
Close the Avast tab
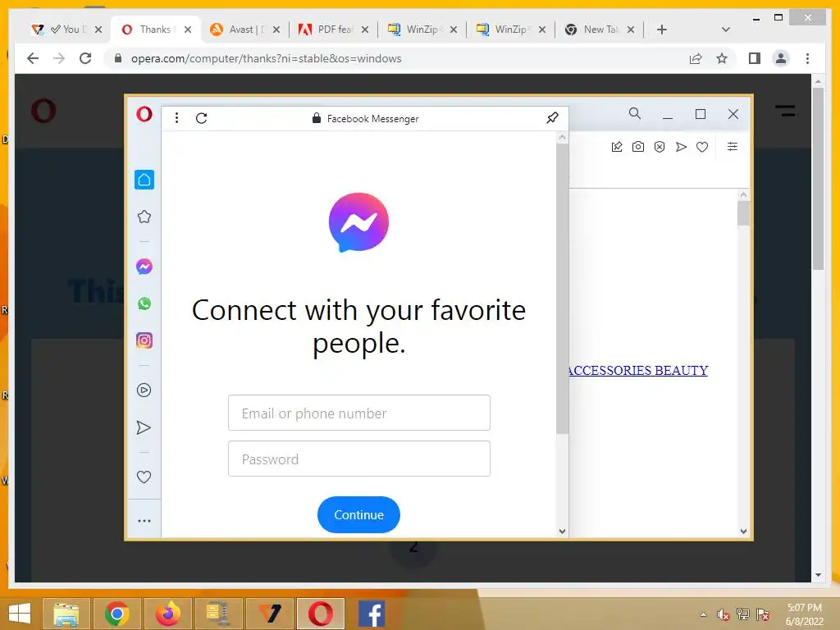276,30
